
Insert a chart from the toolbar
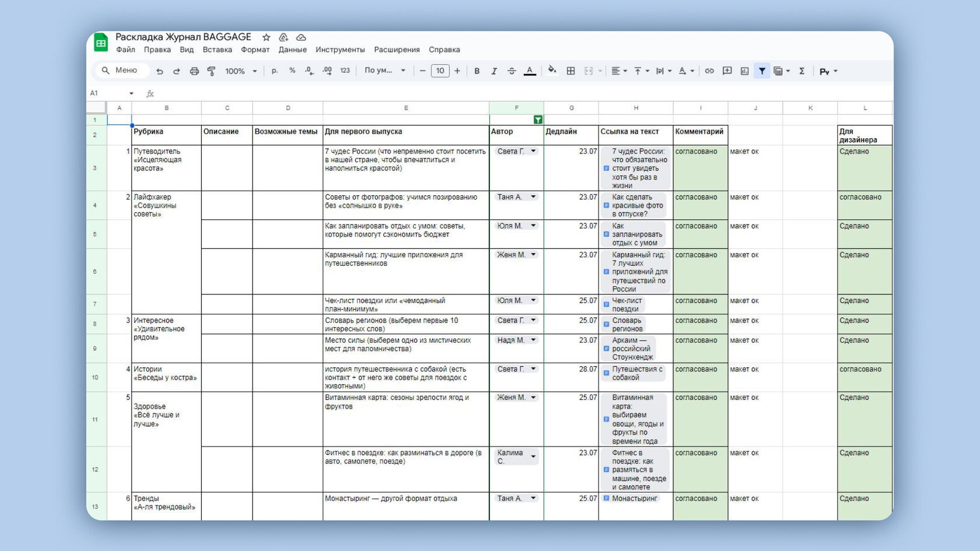[744, 71]
